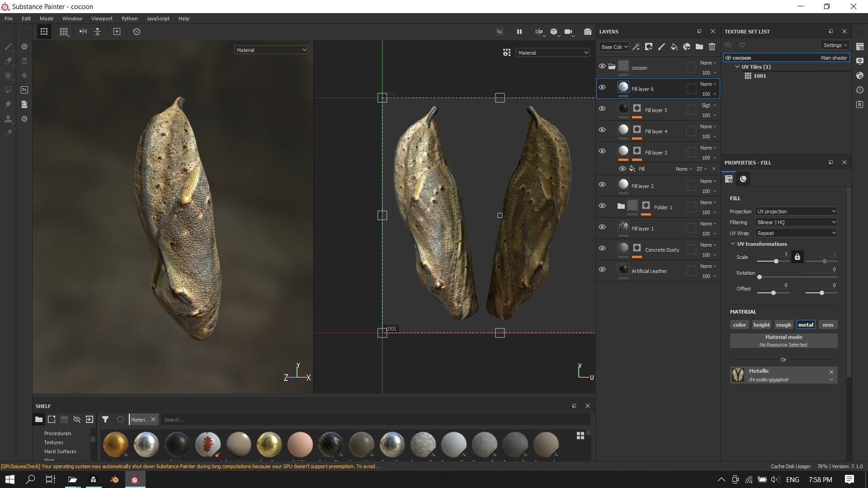Open the Python menu
The height and width of the screenshot is (488, 868).
tap(129, 19)
